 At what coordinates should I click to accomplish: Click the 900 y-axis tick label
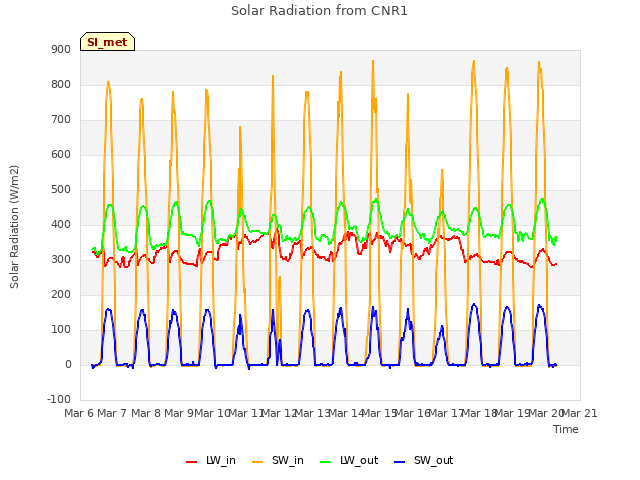point(61,49)
